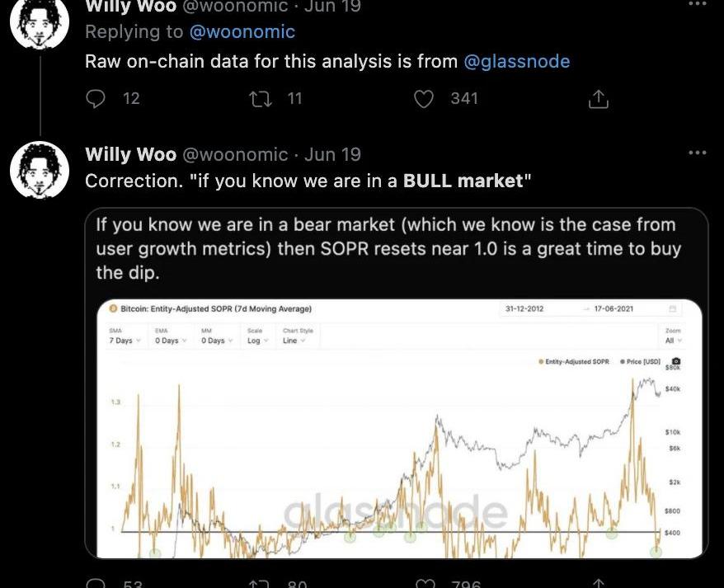The width and height of the screenshot is (724, 588).
Task: Expand the Scale Log dropdown
Action: 258,341
